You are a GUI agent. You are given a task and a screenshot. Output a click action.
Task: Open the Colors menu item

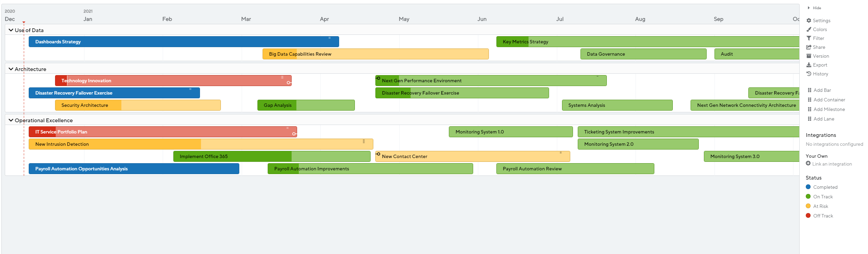(x=820, y=29)
